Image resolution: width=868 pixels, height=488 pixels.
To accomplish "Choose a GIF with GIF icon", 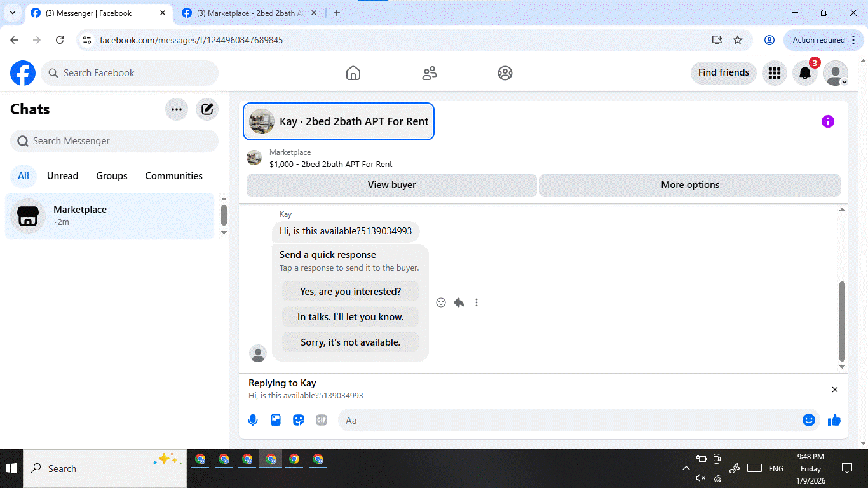I will pos(322,420).
